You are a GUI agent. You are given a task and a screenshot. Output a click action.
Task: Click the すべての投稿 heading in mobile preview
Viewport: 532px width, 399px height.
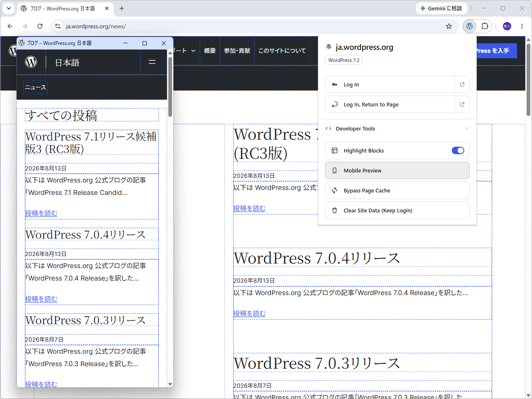click(61, 115)
